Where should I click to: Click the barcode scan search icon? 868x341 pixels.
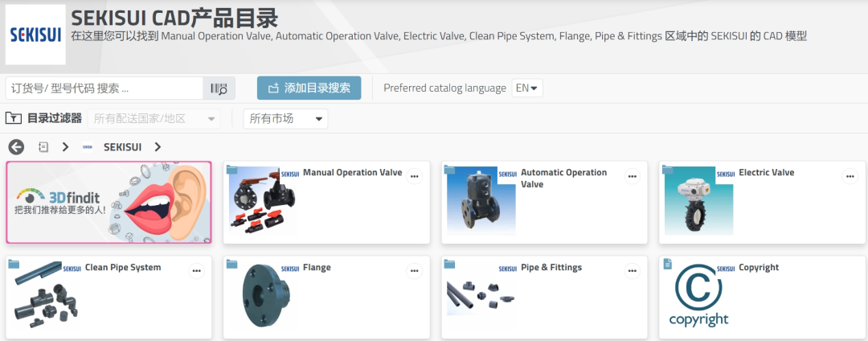pyautogui.click(x=219, y=88)
